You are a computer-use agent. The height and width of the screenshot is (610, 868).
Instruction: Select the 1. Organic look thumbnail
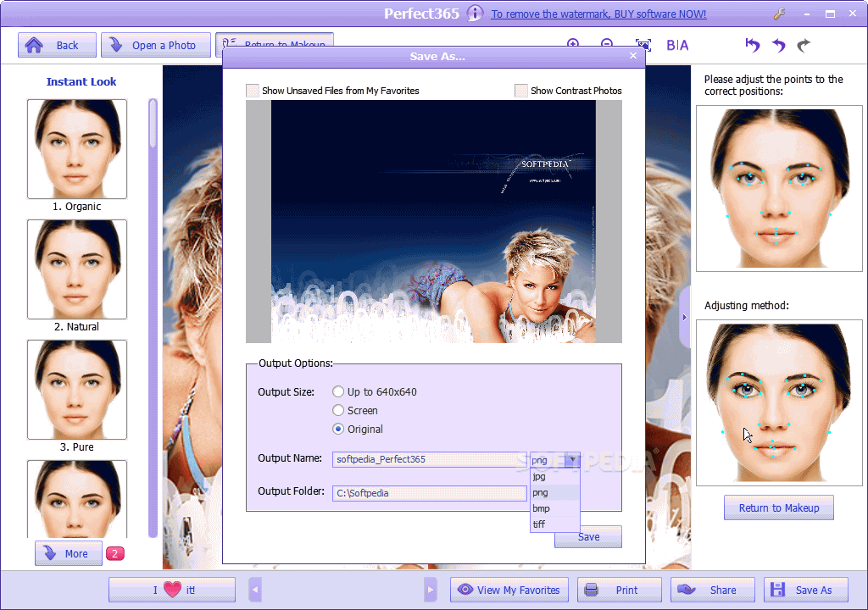(x=77, y=149)
